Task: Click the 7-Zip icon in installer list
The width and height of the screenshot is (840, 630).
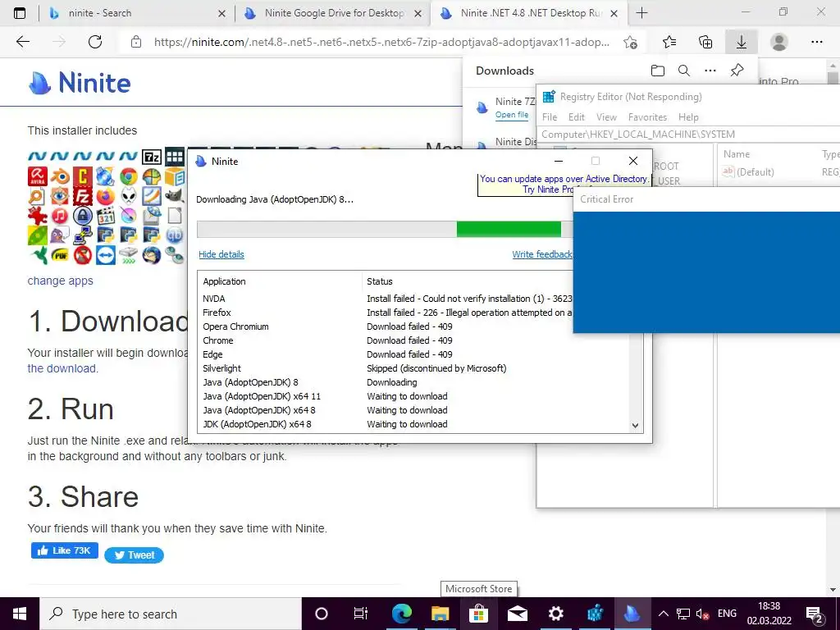Action: pyautogui.click(x=152, y=157)
